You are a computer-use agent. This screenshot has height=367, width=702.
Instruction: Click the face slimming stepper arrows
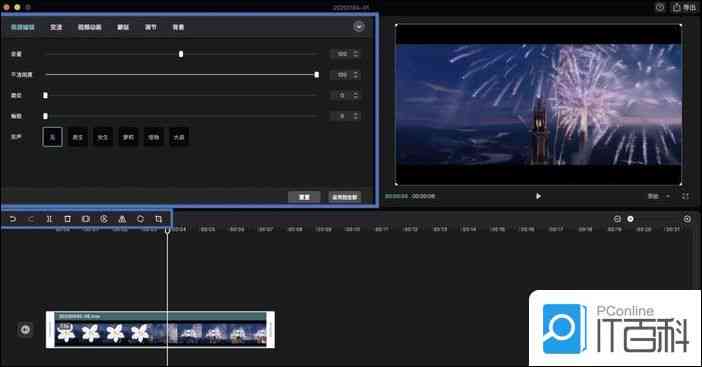[x=356, y=116]
